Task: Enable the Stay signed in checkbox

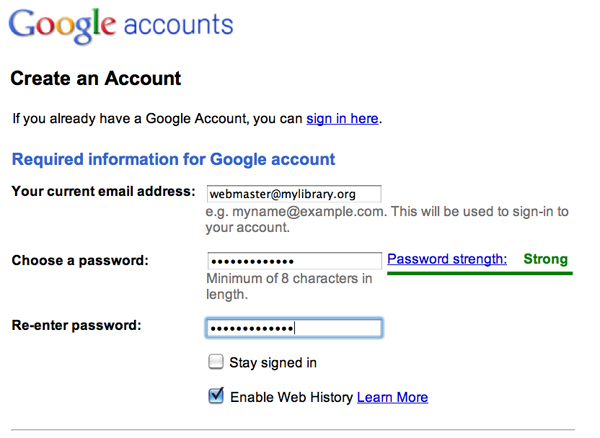Action: tap(215, 362)
